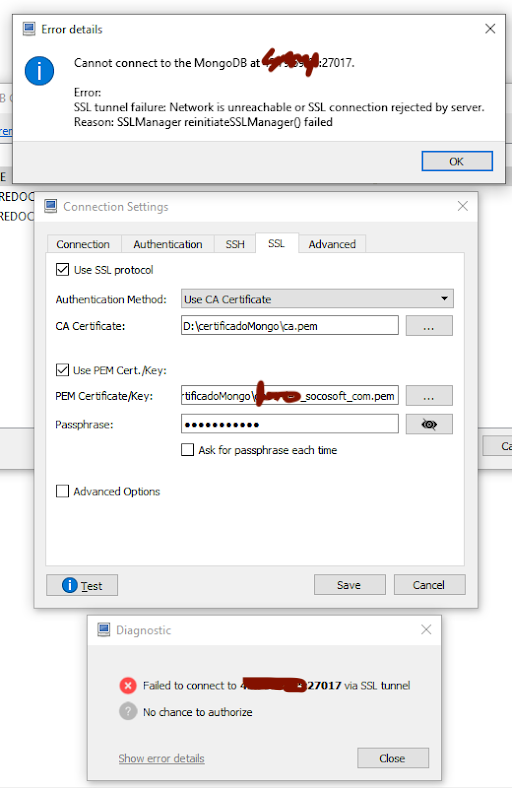Cancel the Connection Settings dialog
This screenshot has width=512, height=788.
[x=429, y=585]
